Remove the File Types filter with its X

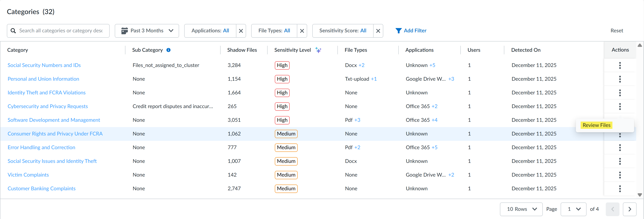302,31
